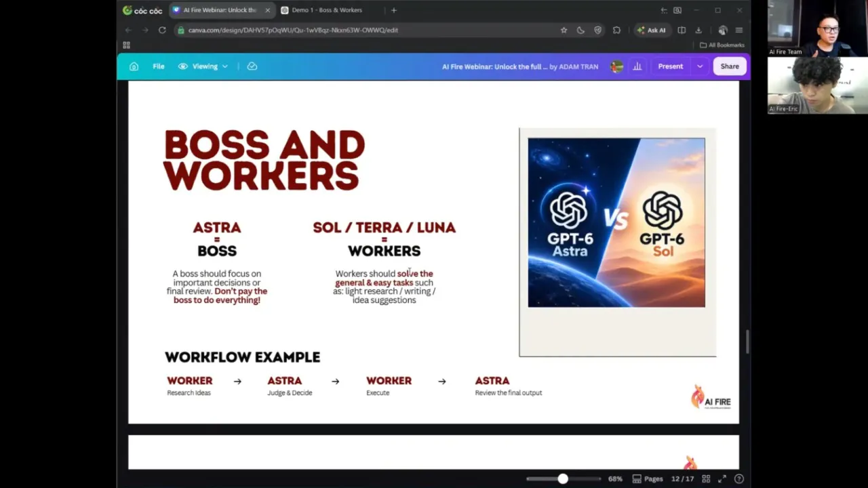Open the All Bookmarks folder

coord(722,45)
